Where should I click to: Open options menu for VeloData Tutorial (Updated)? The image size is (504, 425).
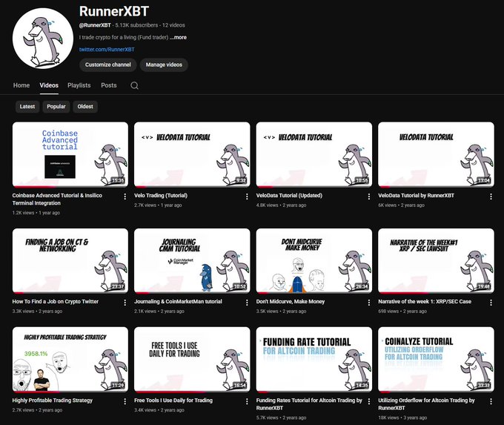click(x=368, y=197)
